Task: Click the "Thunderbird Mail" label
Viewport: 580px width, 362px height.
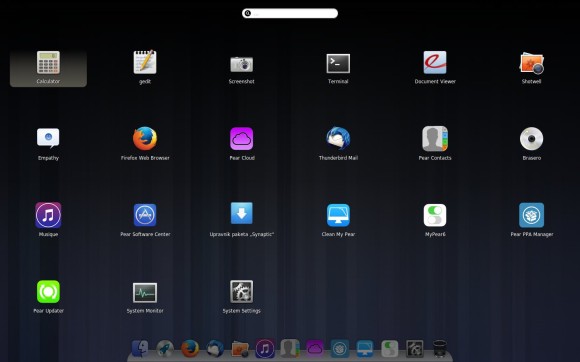Action: 338,158
